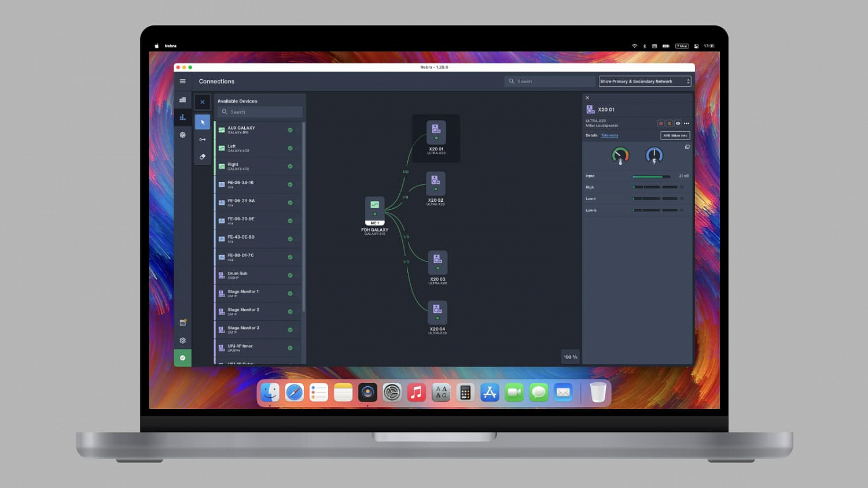Screen dimensions: 868x488
Task: Click the temperature gauge for X20 01
Action: click(620, 155)
